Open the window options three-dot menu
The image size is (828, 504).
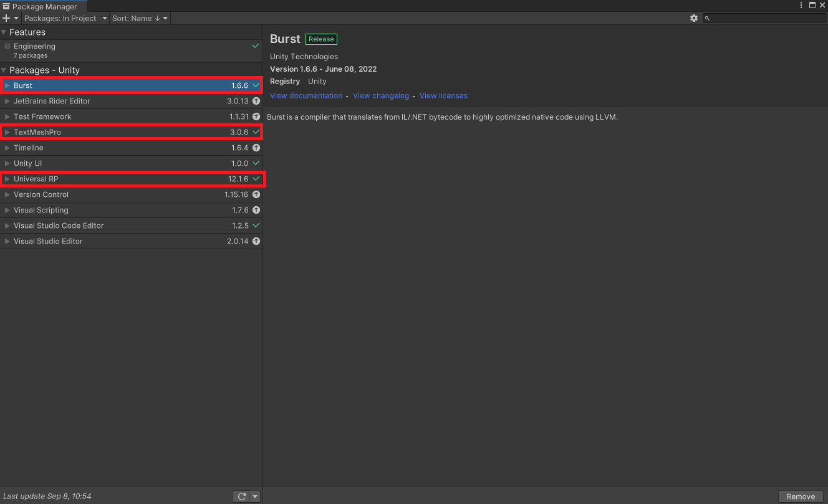click(801, 5)
